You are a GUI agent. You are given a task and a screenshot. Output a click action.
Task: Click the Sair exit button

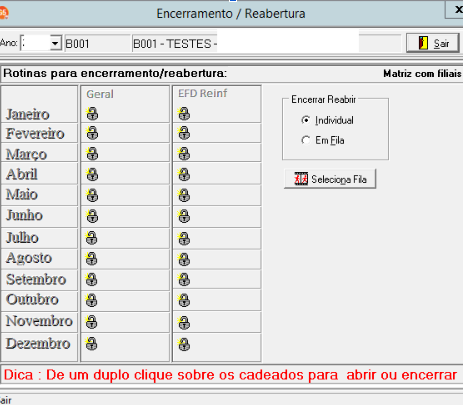(x=433, y=43)
